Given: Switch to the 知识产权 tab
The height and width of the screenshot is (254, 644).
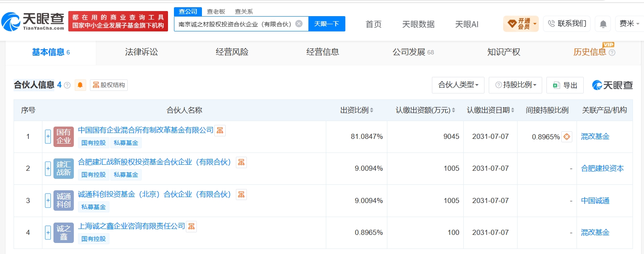Looking at the screenshot, I should pyautogui.click(x=504, y=52).
